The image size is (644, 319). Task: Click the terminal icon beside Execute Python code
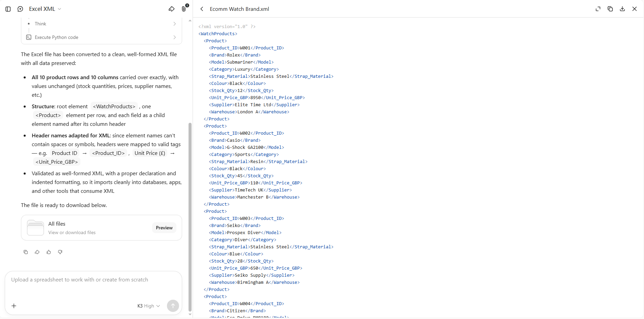[29, 37]
